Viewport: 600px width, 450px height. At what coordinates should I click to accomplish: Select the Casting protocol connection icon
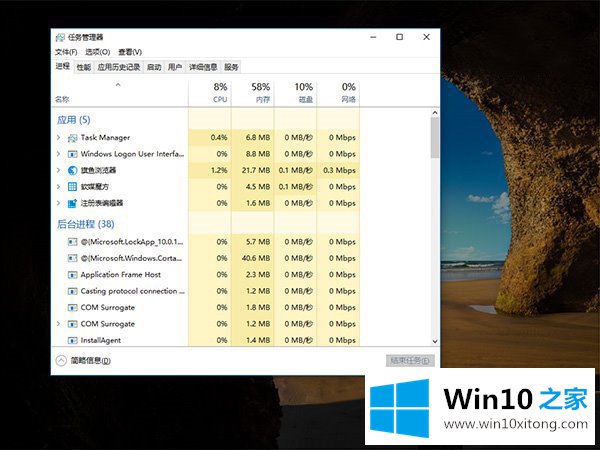(72, 291)
